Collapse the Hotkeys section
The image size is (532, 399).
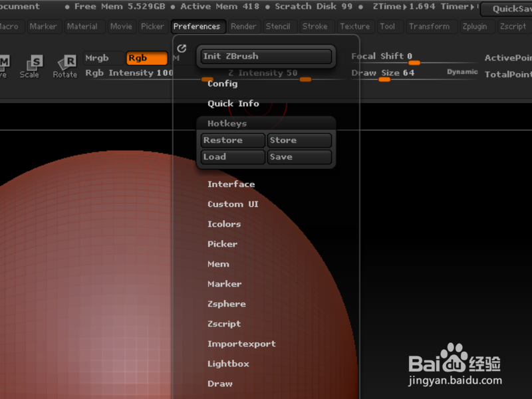point(227,124)
